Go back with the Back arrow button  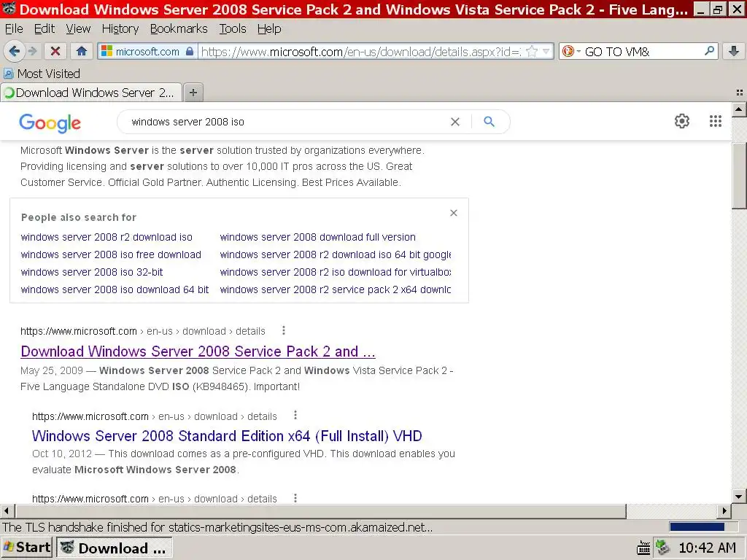pos(15,51)
